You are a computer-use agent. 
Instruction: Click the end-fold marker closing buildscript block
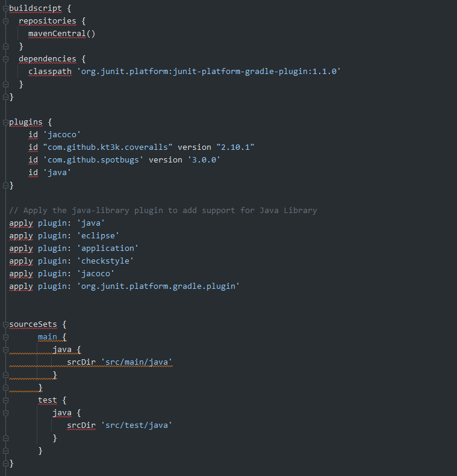[5, 96]
